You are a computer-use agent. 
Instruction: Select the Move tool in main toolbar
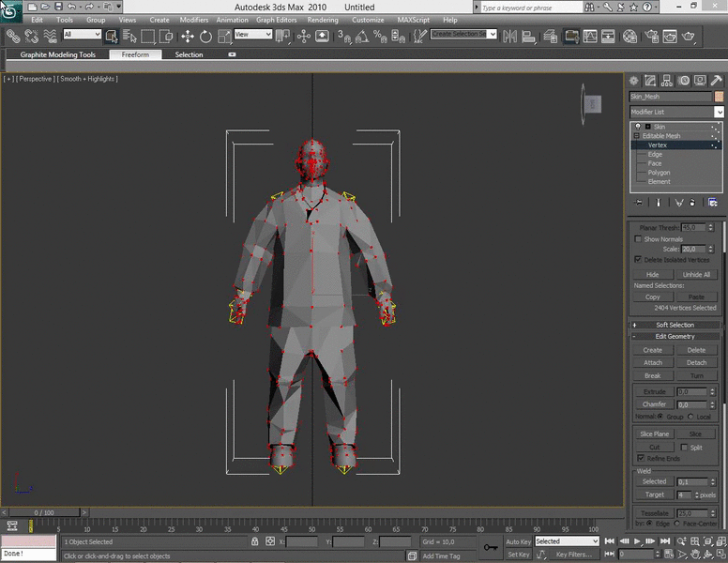(x=187, y=36)
